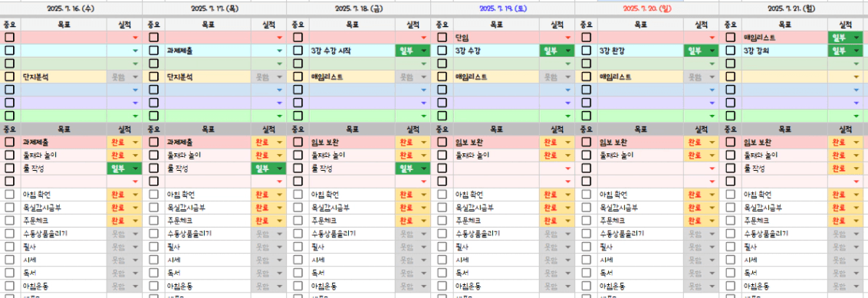Screen dimensions: 868x298
Task: Select 주문체크 cell on 7. 17 (목)
Action: pyautogui.click(x=208, y=221)
